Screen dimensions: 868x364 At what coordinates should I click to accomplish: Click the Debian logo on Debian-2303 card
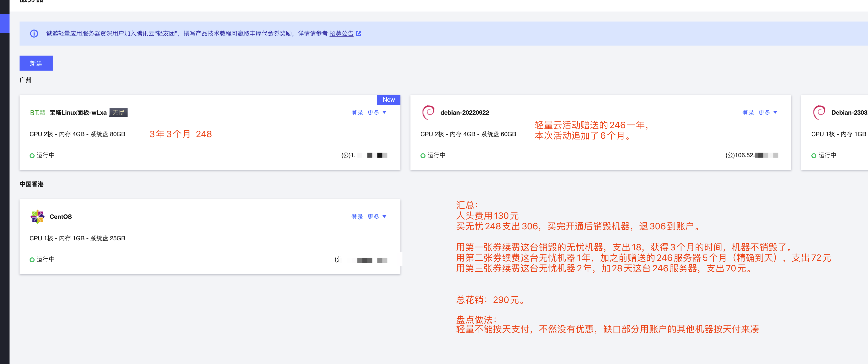pyautogui.click(x=819, y=112)
